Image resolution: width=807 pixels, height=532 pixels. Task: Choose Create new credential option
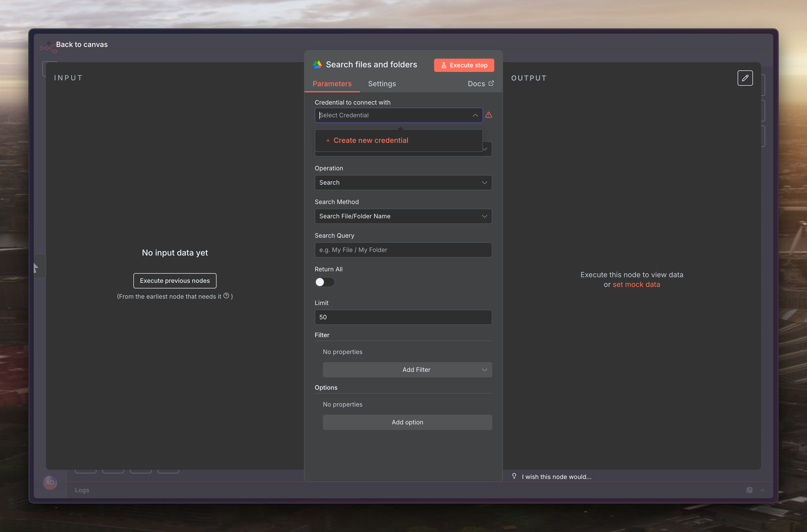[370, 141]
